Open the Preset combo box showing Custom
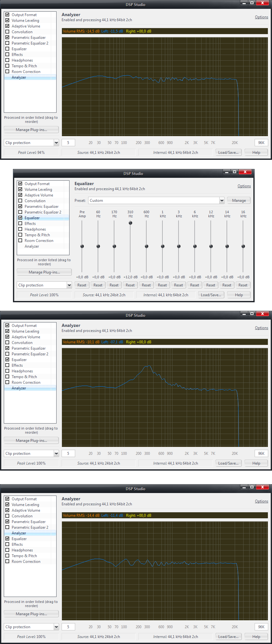Screen dimensions: 272x644 tap(156, 201)
